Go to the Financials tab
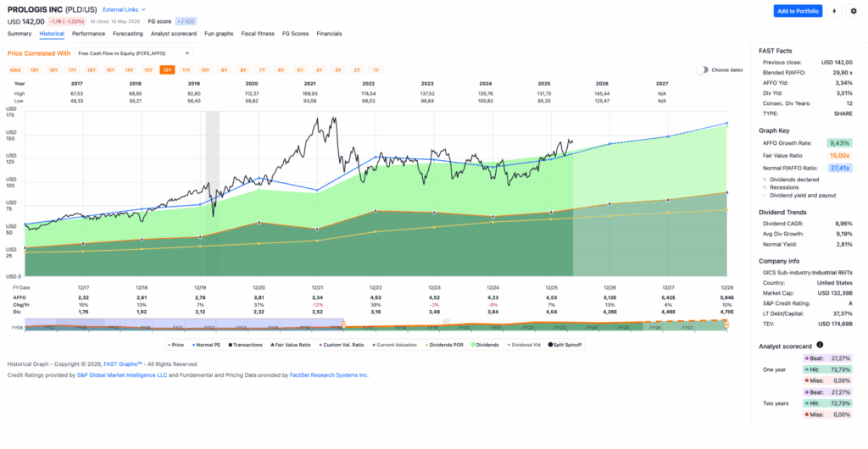Screen dimensions: 868x449 [x=329, y=34]
